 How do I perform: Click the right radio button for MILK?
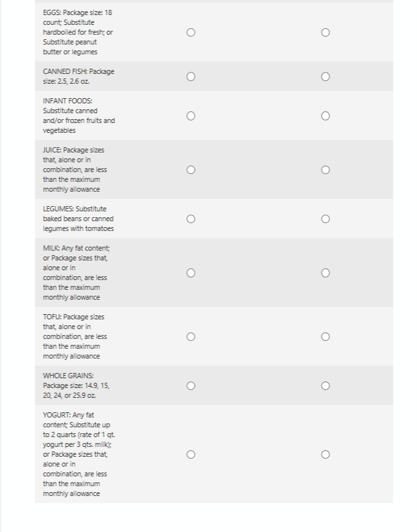[x=325, y=273]
